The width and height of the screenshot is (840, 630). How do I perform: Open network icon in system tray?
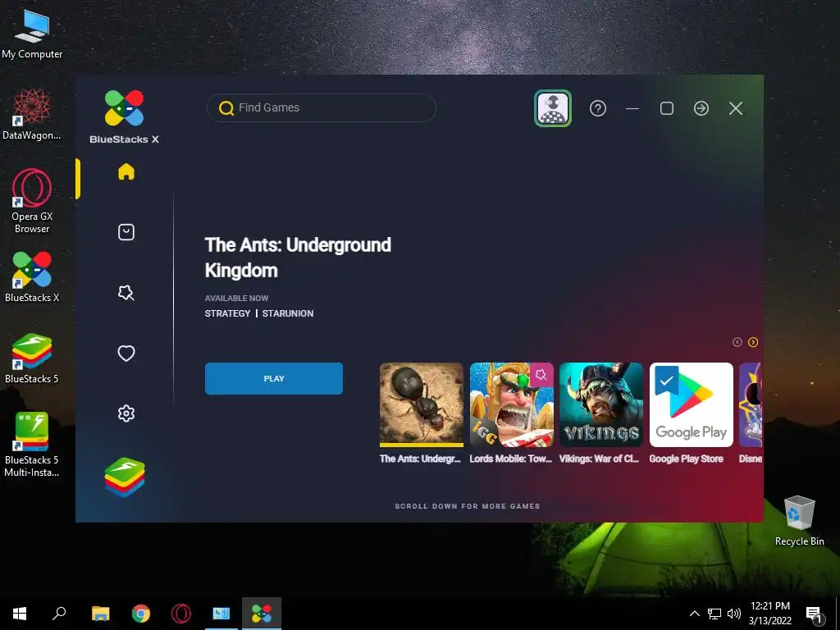click(714, 614)
